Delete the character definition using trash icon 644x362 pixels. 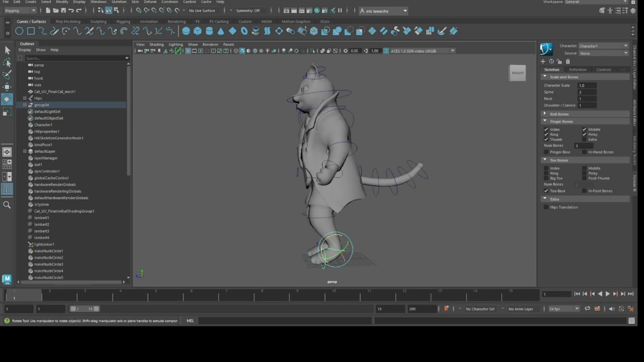[568, 62]
